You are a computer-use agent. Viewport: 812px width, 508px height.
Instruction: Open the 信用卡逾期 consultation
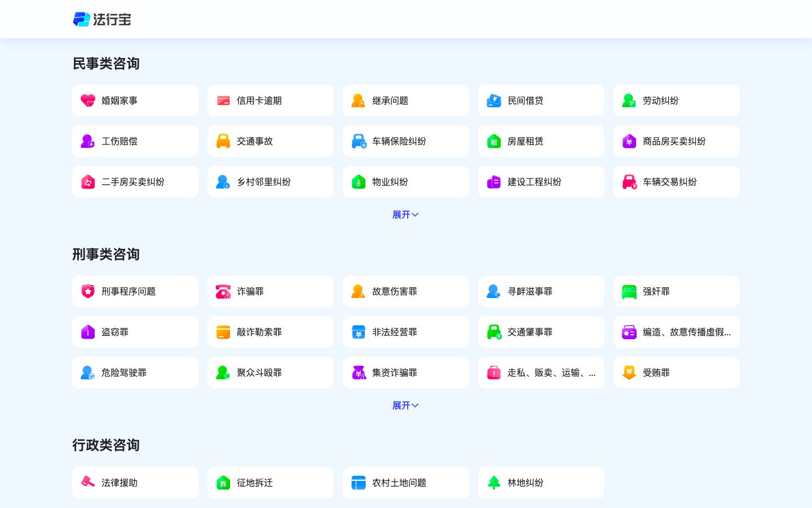pyautogui.click(x=271, y=100)
